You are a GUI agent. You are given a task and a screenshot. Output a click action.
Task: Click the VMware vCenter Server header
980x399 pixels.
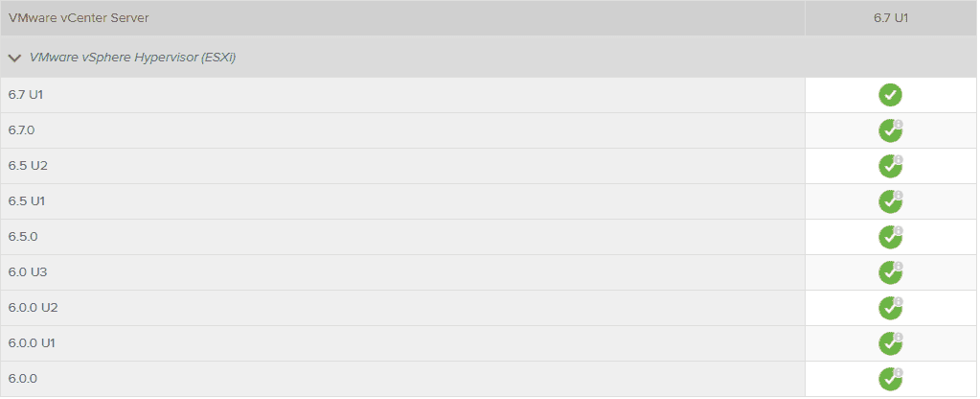(x=79, y=18)
